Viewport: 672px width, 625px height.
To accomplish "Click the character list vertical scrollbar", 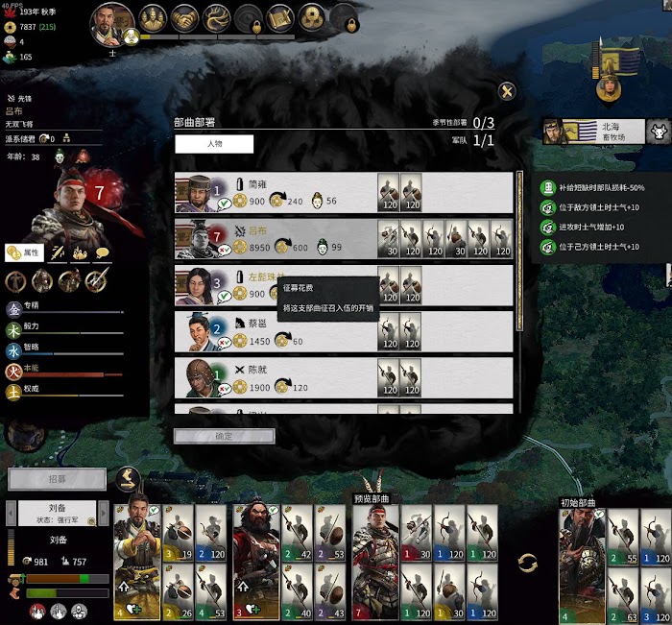I will pyautogui.click(x=519, y=251).
